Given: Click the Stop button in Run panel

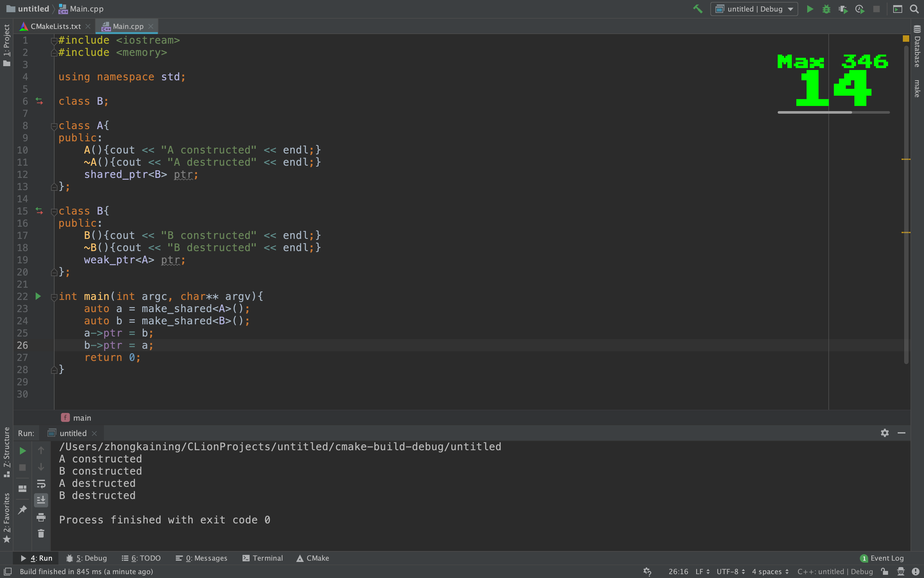Looking at the screenshot, I should click(22, 468).
